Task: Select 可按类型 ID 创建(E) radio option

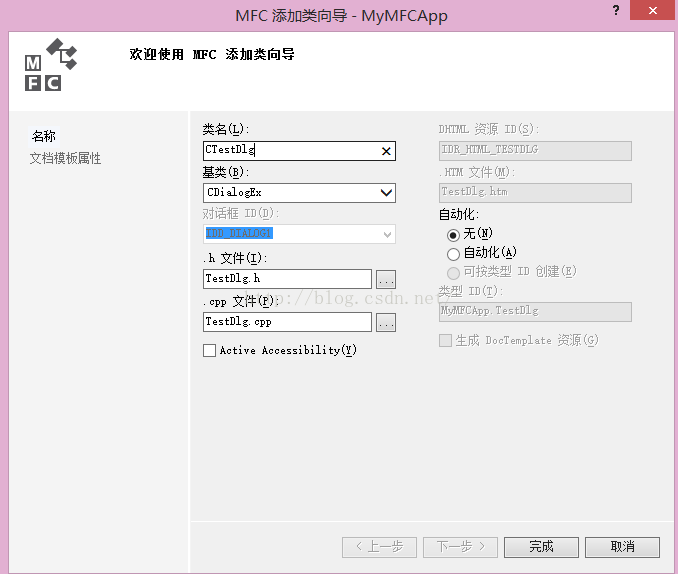Action: (453, 273)
